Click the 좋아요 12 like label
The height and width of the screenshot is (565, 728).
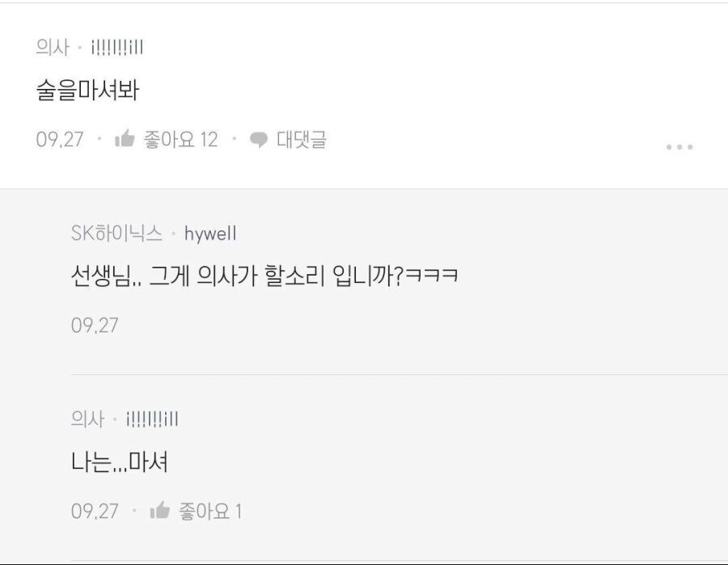coord(180,139)
